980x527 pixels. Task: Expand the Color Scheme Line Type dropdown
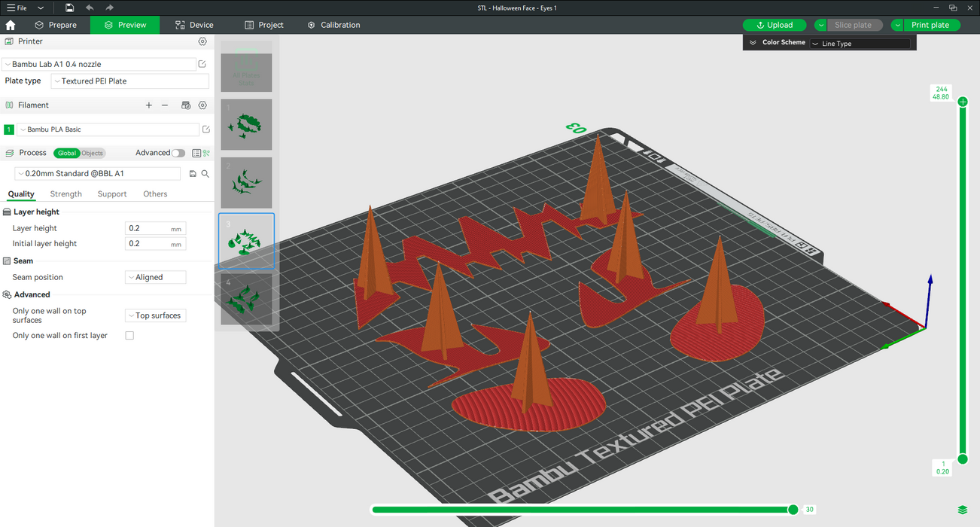[860, 44]
